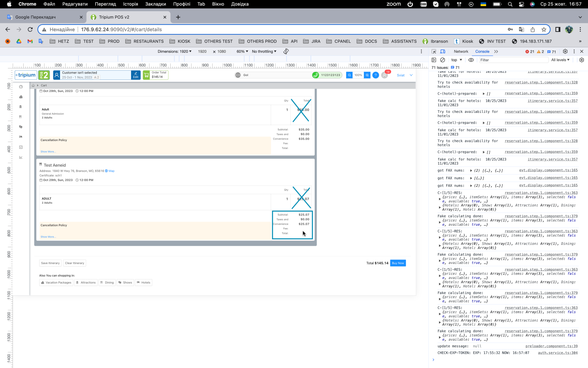This screenshot has width=588, height=368.
Task: Toggle the console live expression eye icon
Action: pos(471,60)
